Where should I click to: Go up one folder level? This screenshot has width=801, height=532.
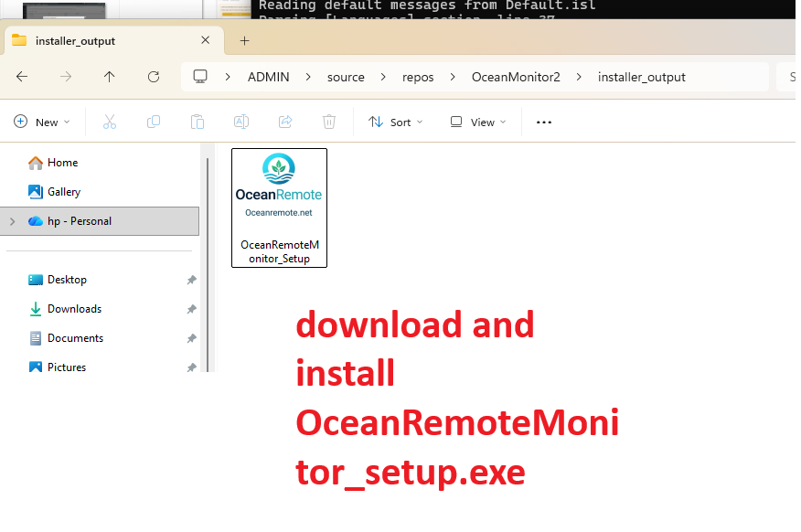(110, 77)
